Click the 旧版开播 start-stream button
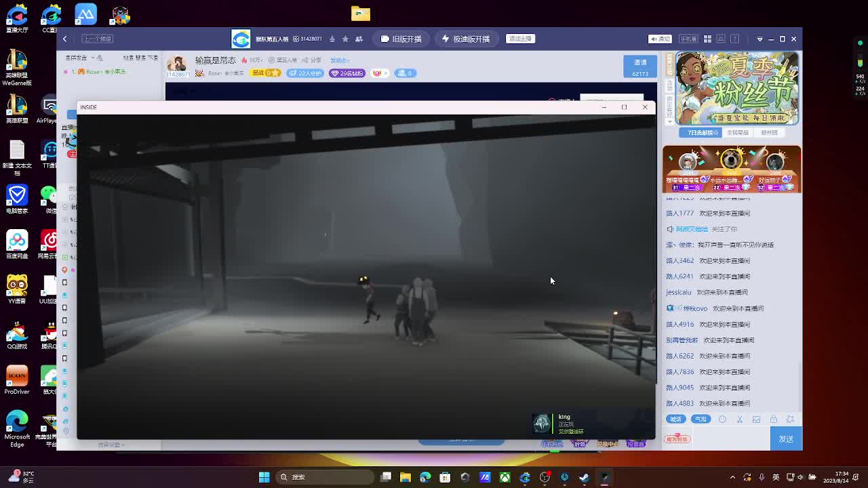This screenshot has height=488, width=868. coord(401,39)
